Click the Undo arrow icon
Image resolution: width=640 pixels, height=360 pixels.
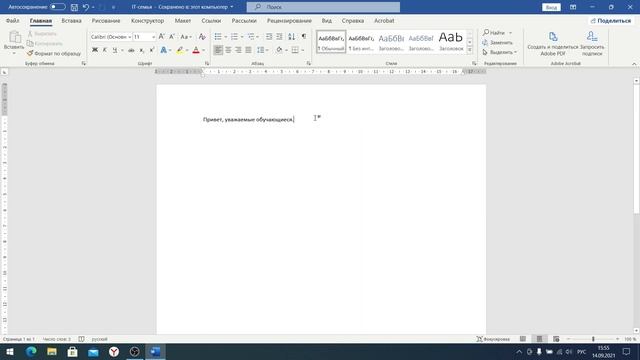click(86, 7)
